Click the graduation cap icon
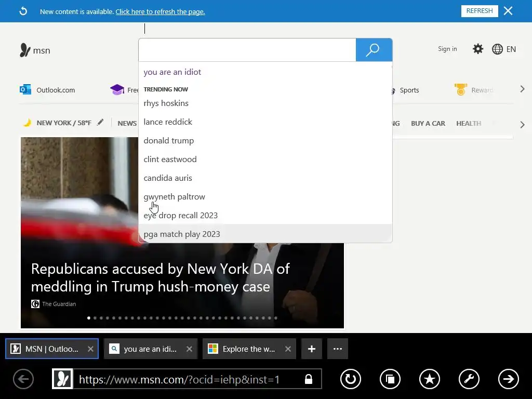 click(x=117, y=89)
